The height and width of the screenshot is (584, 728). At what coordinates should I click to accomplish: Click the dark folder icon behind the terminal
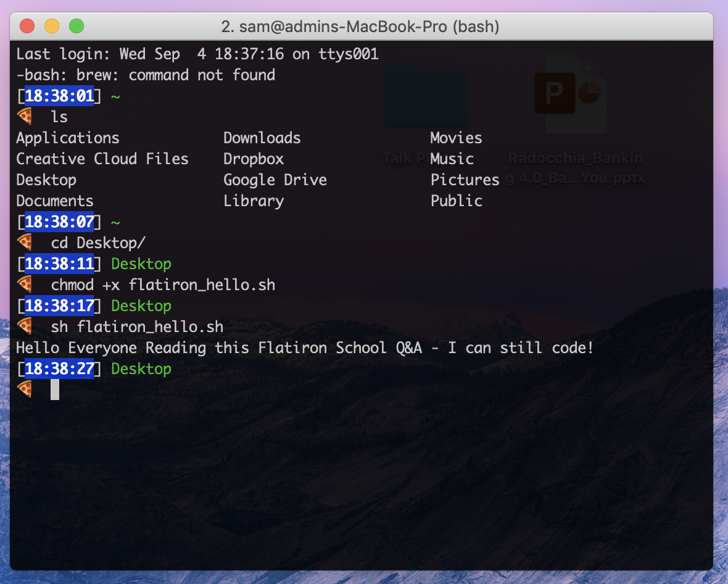click(426, 96)
